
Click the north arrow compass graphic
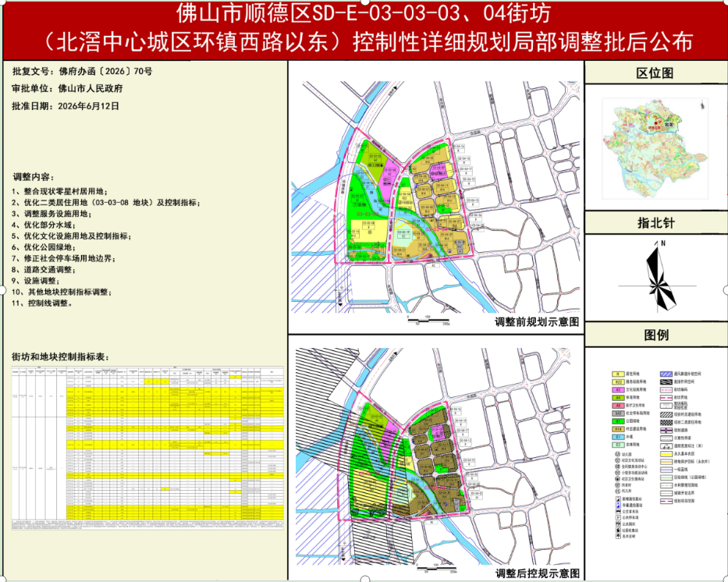659,275
